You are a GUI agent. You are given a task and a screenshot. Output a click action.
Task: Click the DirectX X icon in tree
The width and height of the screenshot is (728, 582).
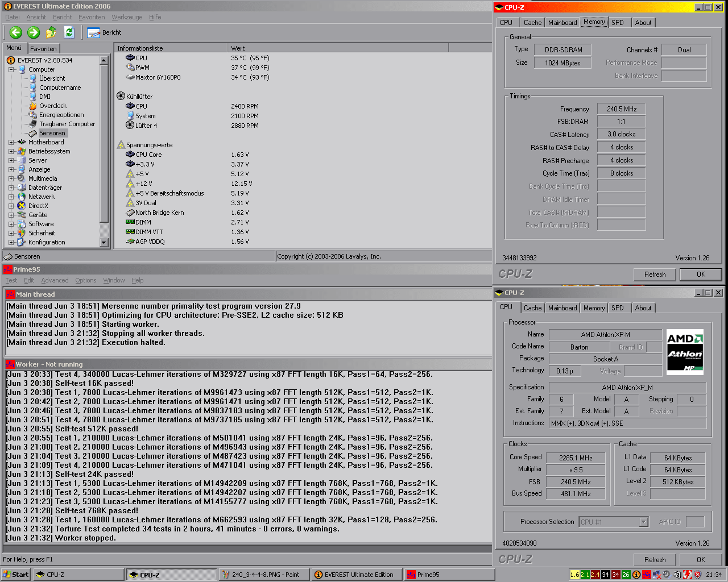point(22,206)
